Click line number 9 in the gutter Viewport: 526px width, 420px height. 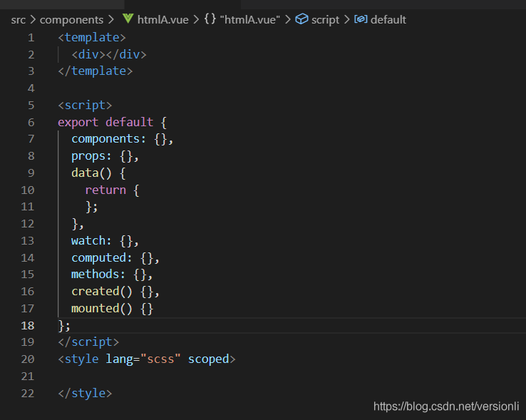tap(31, 173)
